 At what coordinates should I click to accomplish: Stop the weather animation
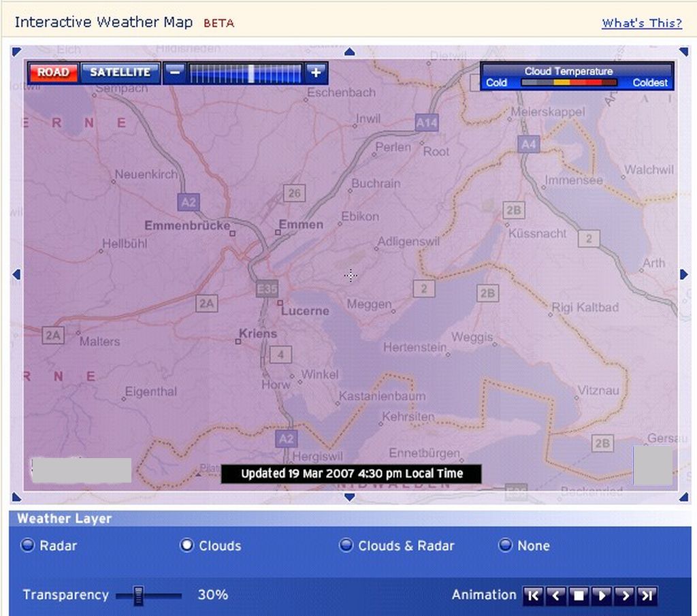tap(579, 596)
